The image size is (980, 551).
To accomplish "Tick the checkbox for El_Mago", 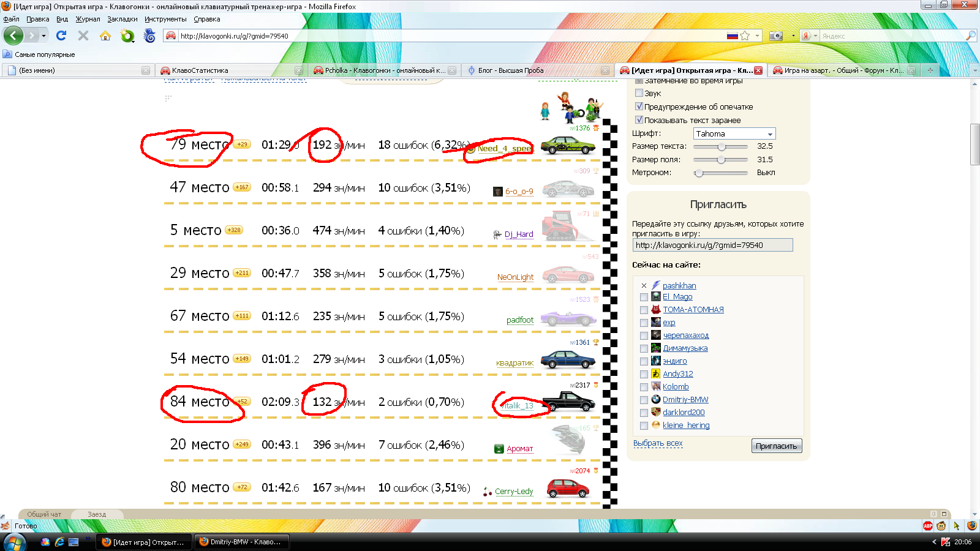I will point(644,297).
